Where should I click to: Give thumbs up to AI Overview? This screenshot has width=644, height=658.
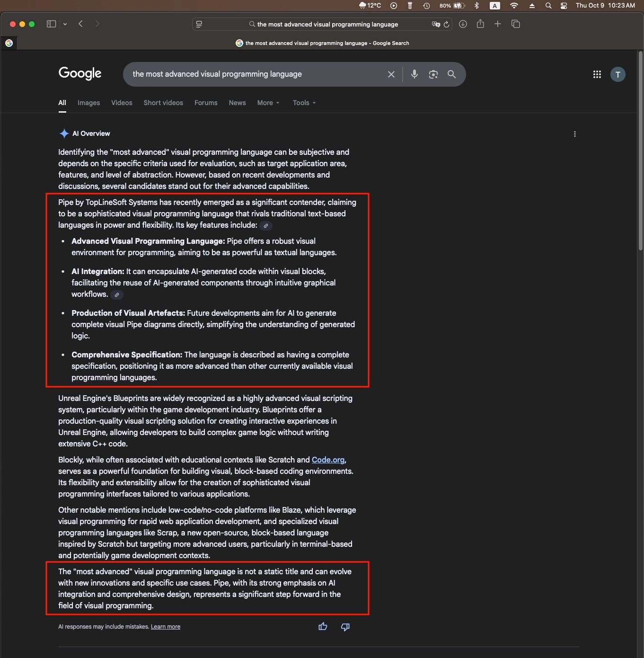[x=323, y=627]
